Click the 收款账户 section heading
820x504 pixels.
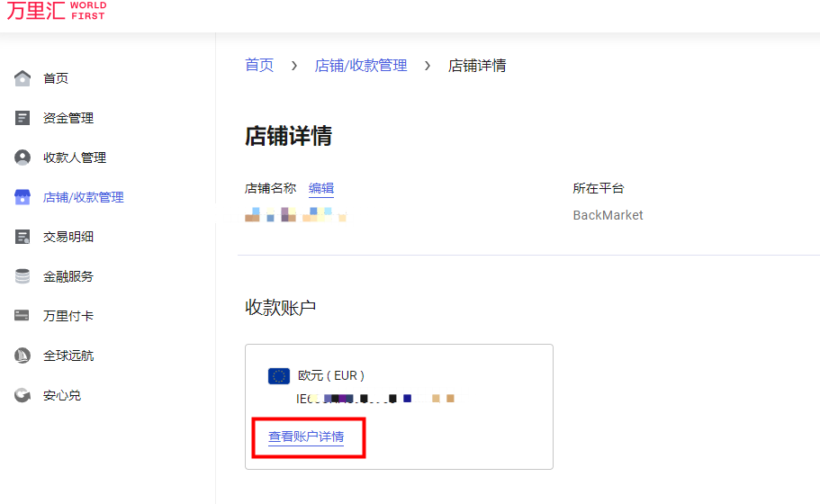click(x=281, y=308)
